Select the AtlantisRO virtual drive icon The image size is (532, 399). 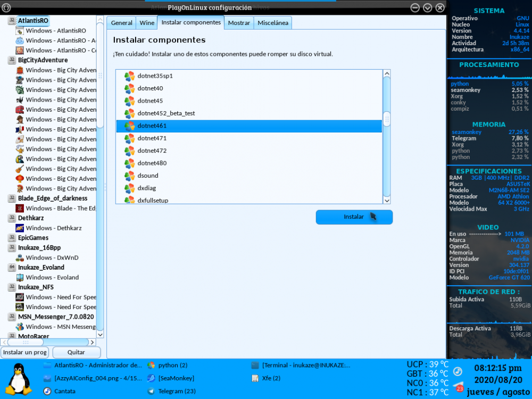[12, 21]
